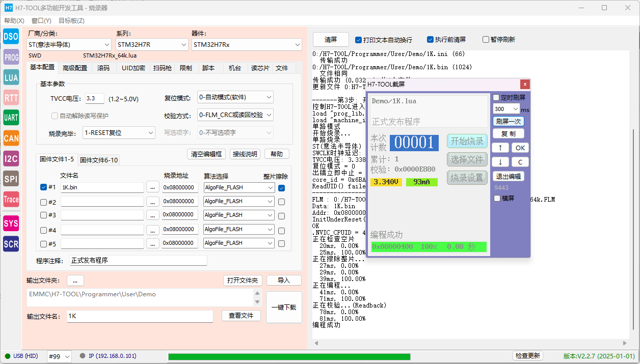The width and height of the screenshot is (640, 364).
Task: Open the #99 device number dropdown
Action: coord(59,356)
